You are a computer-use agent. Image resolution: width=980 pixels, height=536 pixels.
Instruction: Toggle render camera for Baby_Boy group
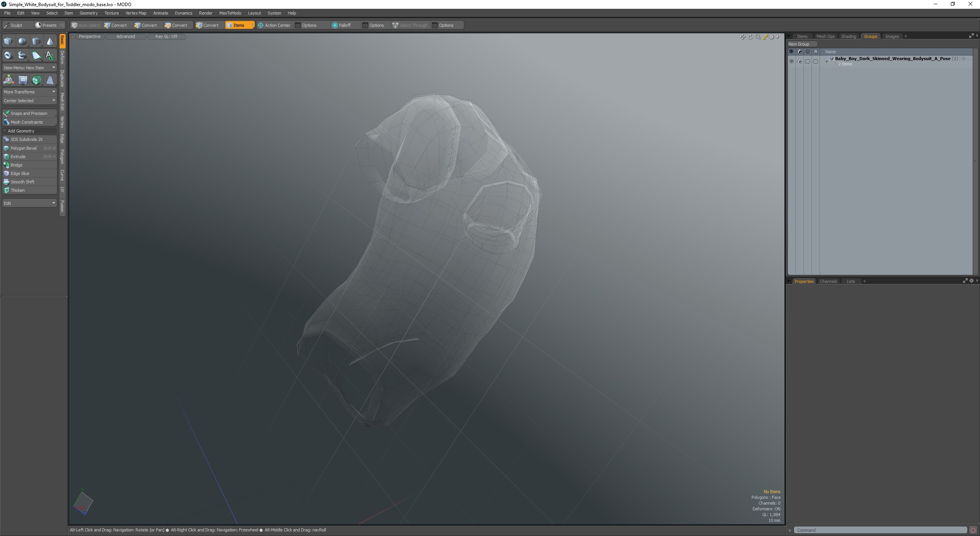(799, 61)
